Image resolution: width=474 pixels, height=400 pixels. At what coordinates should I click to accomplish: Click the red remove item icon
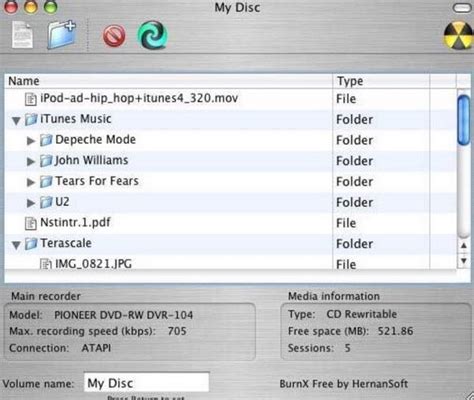[114, 36]
